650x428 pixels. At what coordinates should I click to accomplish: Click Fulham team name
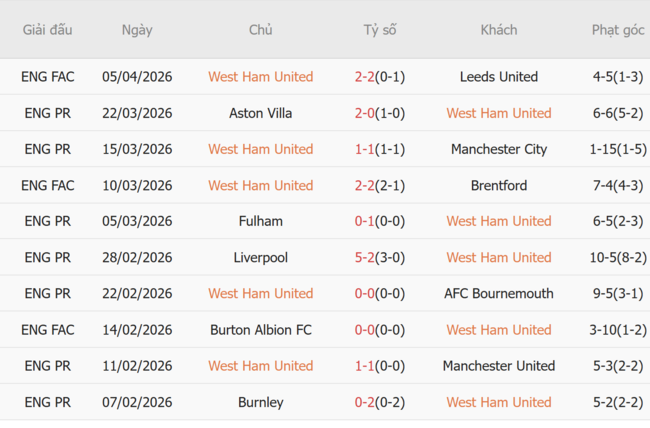260,221
